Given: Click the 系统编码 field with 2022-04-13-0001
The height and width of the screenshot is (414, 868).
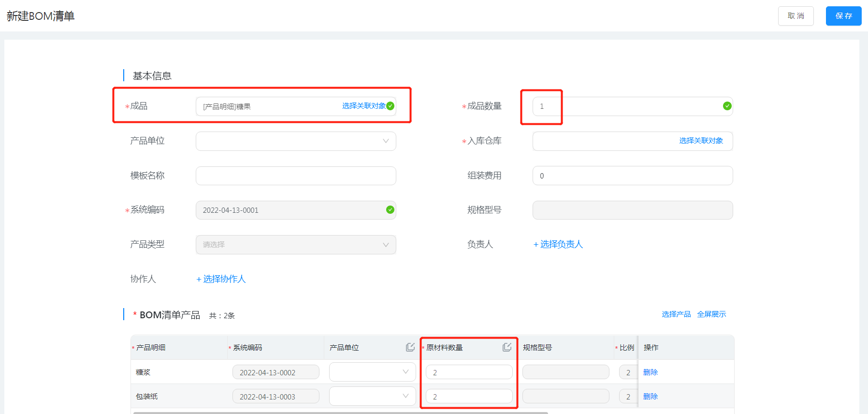Looking at the screenshot, I should 296,210.
